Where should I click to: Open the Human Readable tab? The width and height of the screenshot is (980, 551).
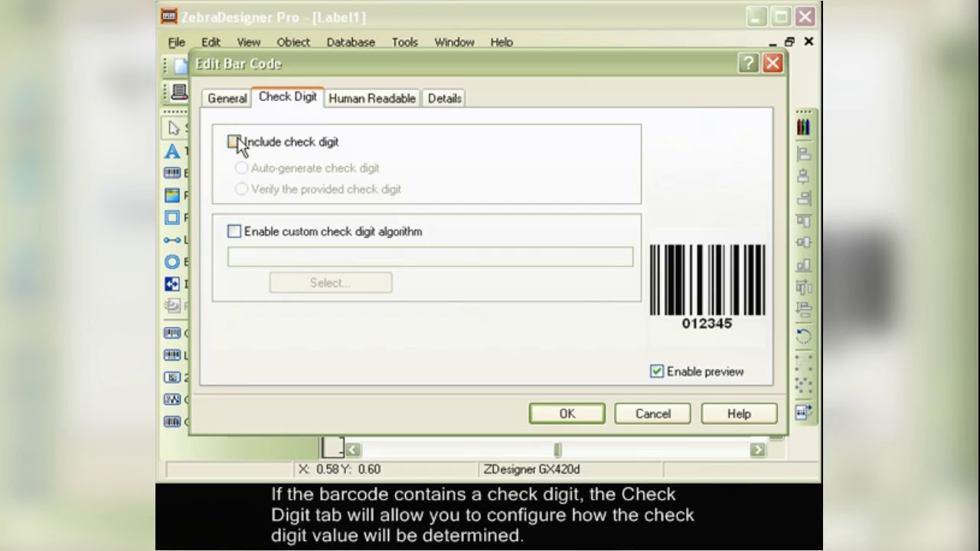point(372,98)
